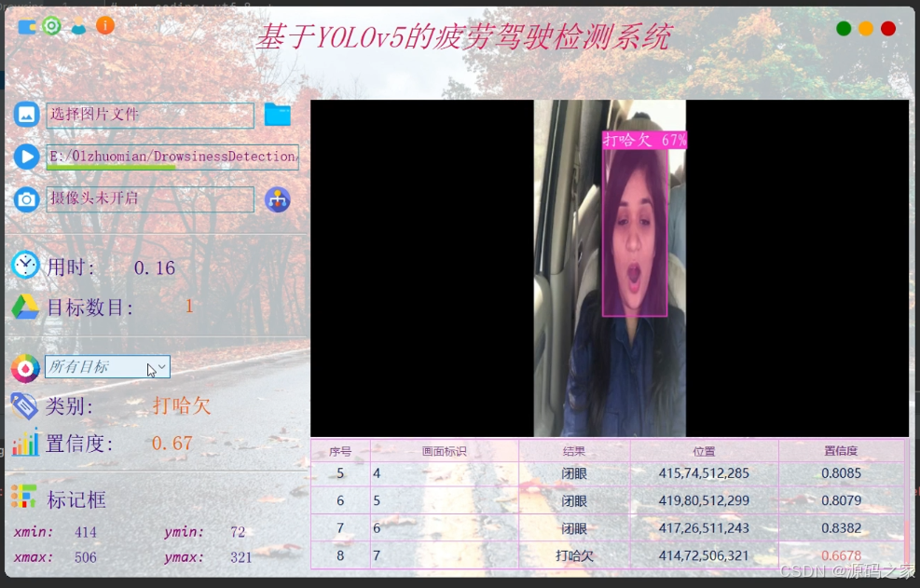Click the 选择图片文件 input field
920x588 pixels.
(x=150, y=115)
